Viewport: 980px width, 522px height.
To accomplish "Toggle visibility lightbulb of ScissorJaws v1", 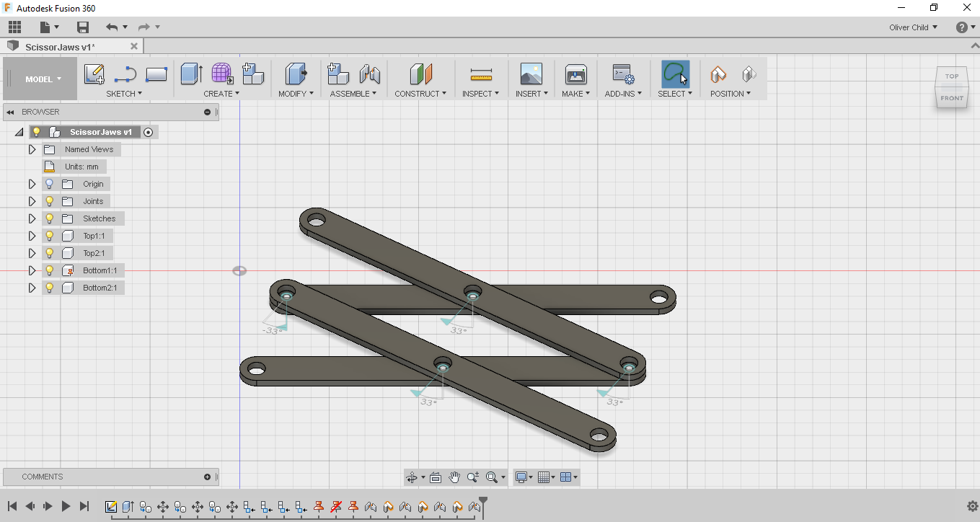I will click(36, 132).
